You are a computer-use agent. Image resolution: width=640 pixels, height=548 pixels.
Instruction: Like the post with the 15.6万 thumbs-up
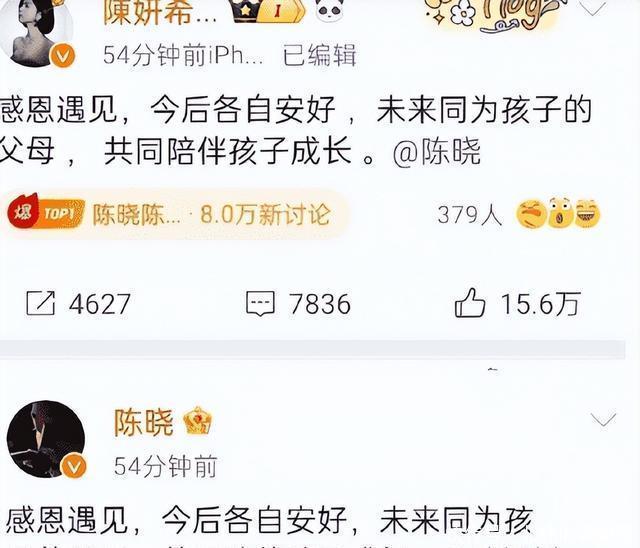(470, 303)
